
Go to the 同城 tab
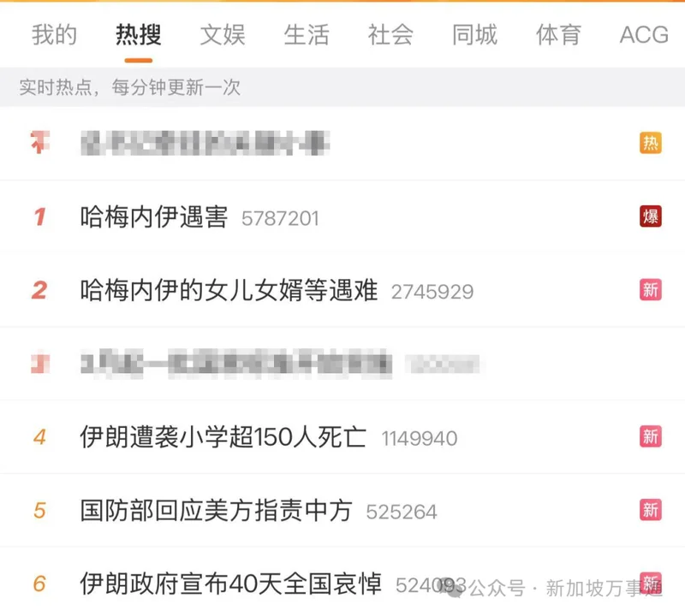pyautogui.click(x=474, y=34)
